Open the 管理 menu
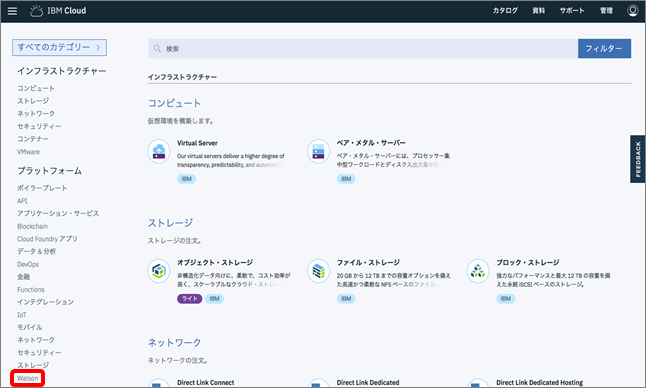Screen dimensions: 646x388 coord(606,11)
